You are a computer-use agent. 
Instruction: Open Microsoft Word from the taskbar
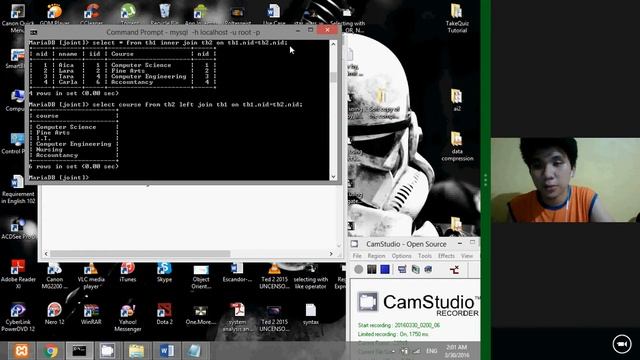166,351
